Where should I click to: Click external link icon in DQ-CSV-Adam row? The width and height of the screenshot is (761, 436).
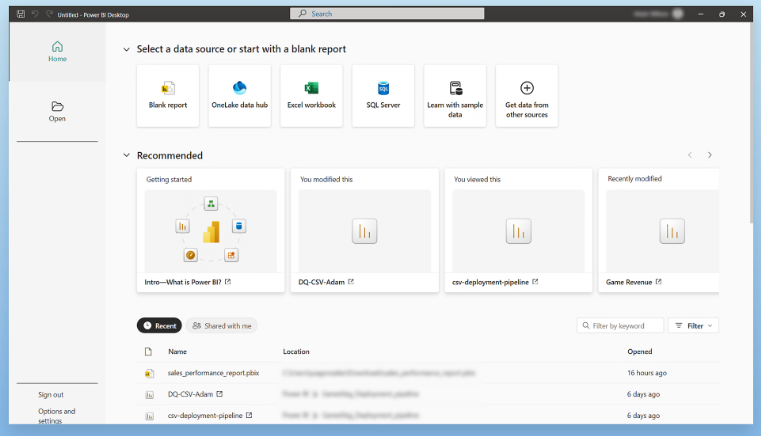click(x=220, y=394)
